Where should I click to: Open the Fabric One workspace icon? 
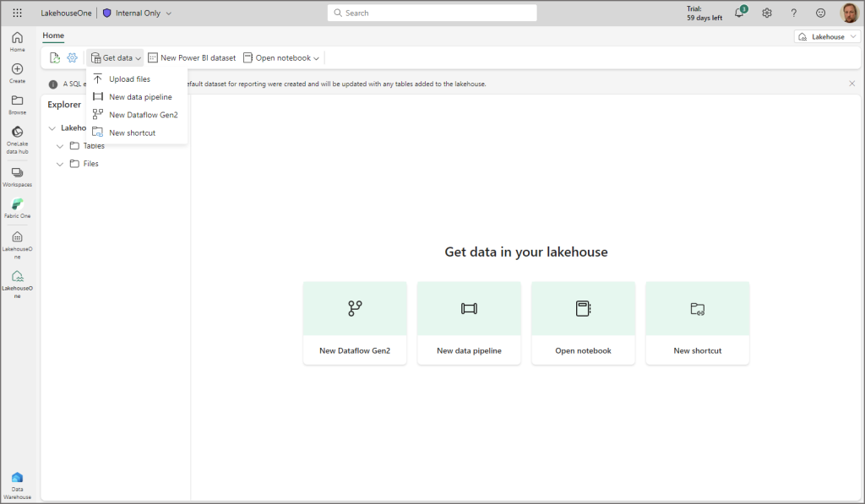coord(17,209)
